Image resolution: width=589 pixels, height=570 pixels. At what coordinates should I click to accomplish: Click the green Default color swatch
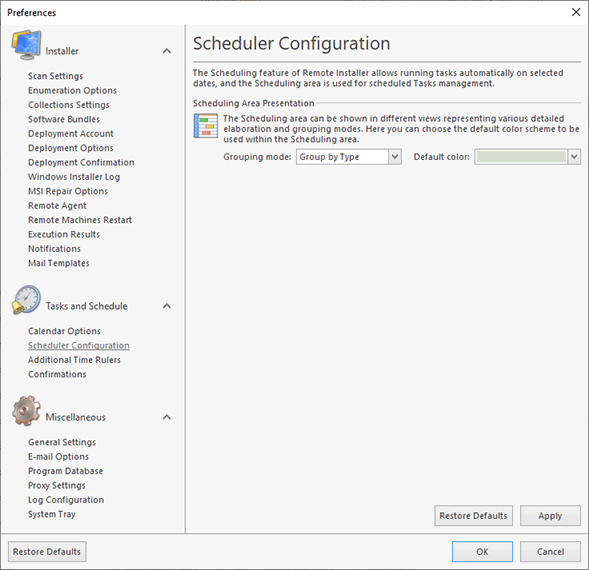tap(521, 157)
